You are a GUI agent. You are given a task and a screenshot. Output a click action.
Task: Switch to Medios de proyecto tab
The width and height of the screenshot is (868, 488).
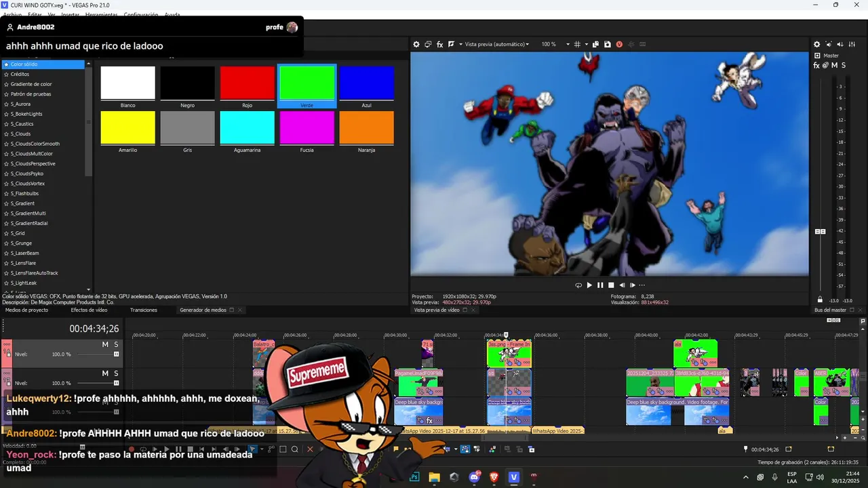point(27,310)
